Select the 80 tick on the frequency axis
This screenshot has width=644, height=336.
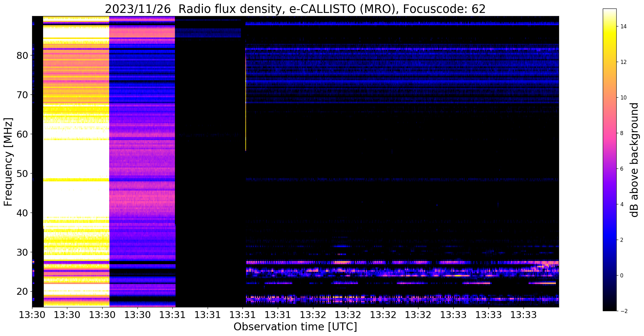click(23, 56)
